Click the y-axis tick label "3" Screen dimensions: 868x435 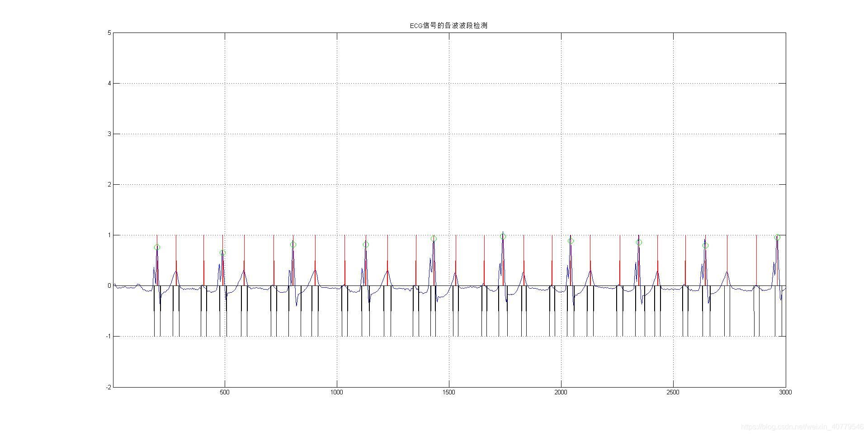(x=109, y=134)
